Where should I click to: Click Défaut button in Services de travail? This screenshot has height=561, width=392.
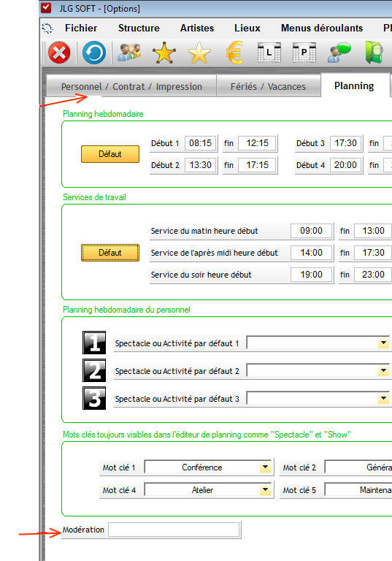pyautogui.click(x=110, y=253)
